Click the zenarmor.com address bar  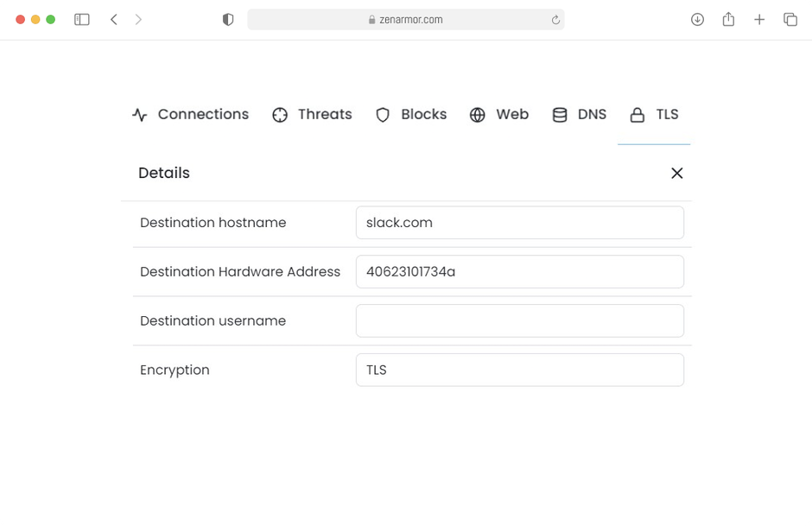pyautogui.click(x=406, y=19)
